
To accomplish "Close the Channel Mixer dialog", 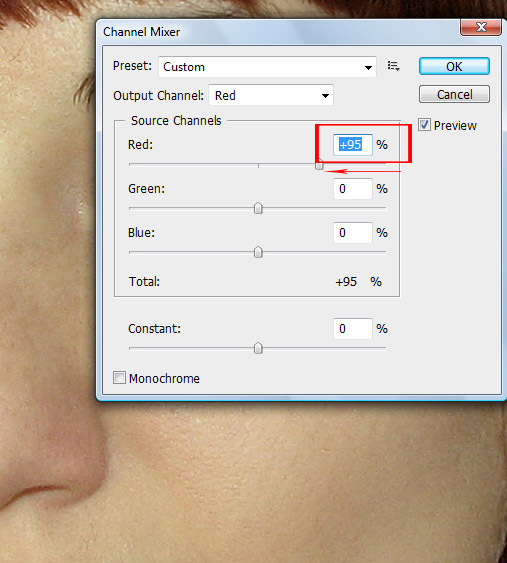I will [x=481, y=27].
